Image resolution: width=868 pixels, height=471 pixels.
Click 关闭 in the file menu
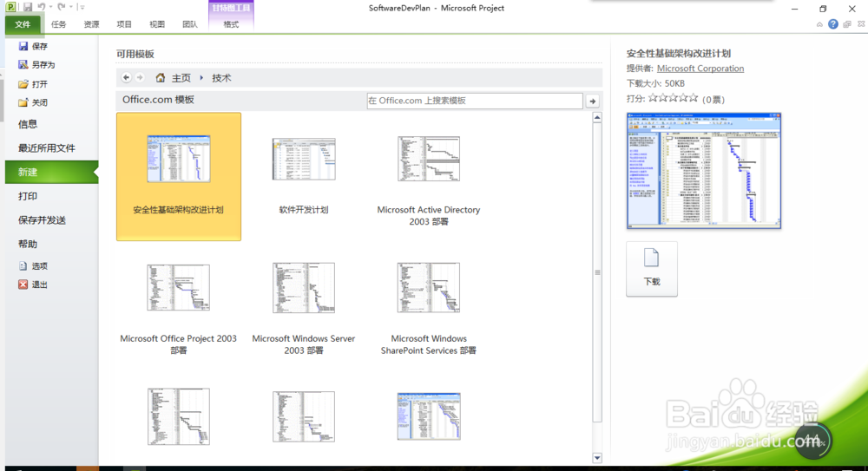click(x=33, y=102)
